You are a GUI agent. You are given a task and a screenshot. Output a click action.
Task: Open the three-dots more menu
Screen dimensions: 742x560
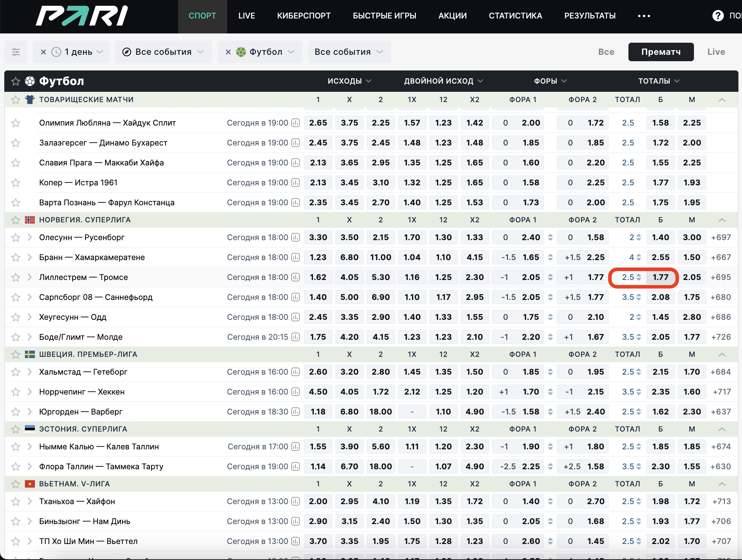point(644,16)
